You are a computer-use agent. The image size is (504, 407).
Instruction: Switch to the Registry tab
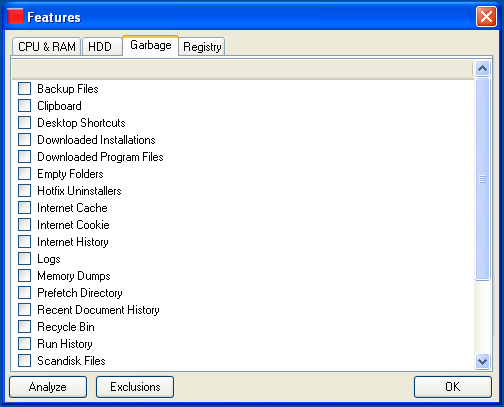pyautogui.click(x=202, y=47)
